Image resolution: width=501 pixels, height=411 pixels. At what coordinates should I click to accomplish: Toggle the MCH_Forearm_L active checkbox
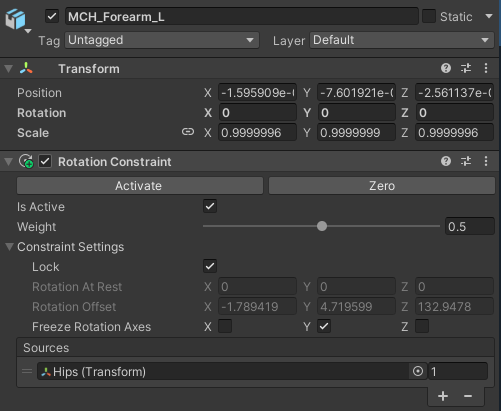52,16
